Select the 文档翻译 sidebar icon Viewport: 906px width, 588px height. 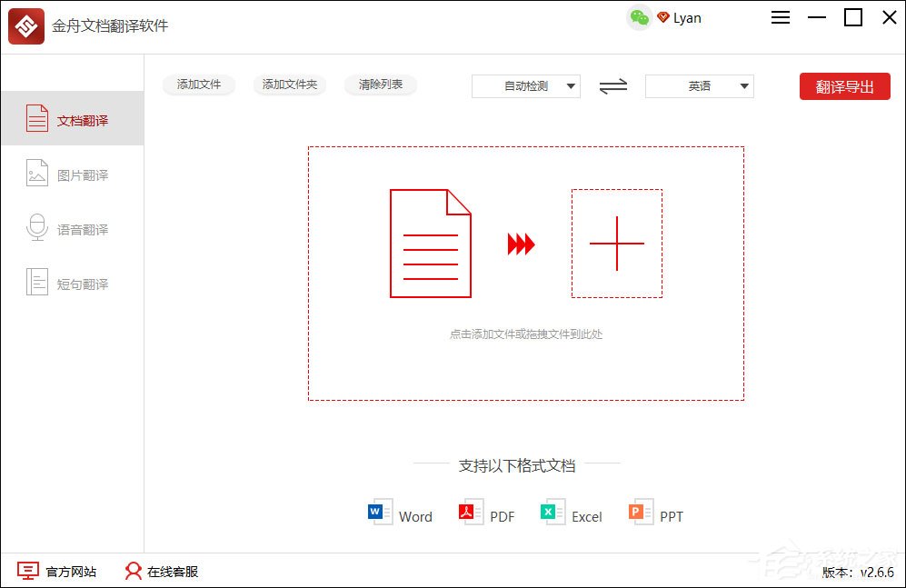click(36, 117)
